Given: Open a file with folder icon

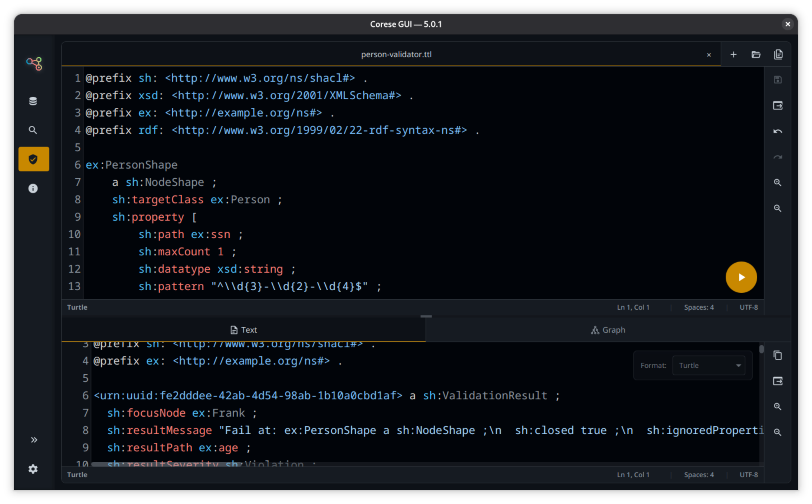Looking at the screenshot, I should (756, 54).
